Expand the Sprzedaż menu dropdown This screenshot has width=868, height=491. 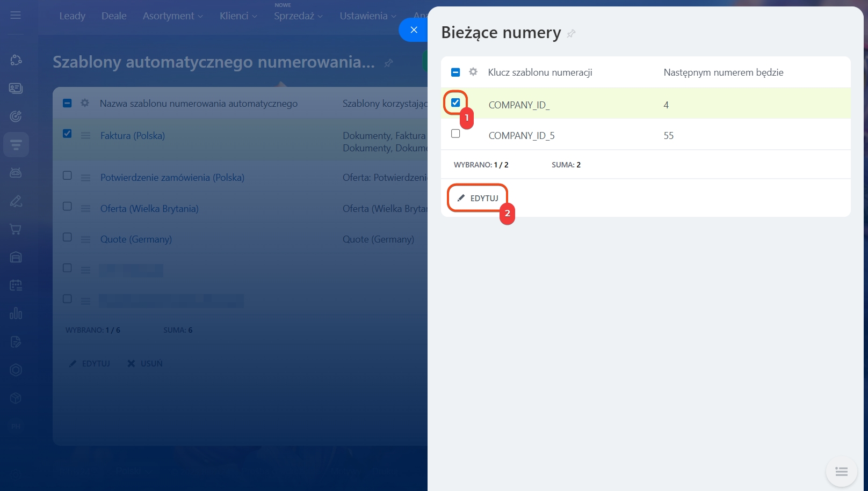click(299, 16)
